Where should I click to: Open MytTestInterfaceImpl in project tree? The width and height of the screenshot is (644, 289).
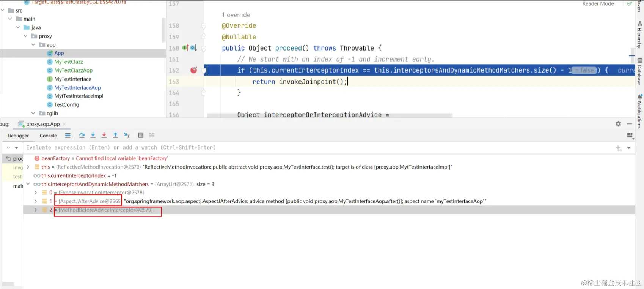(79, 96)
